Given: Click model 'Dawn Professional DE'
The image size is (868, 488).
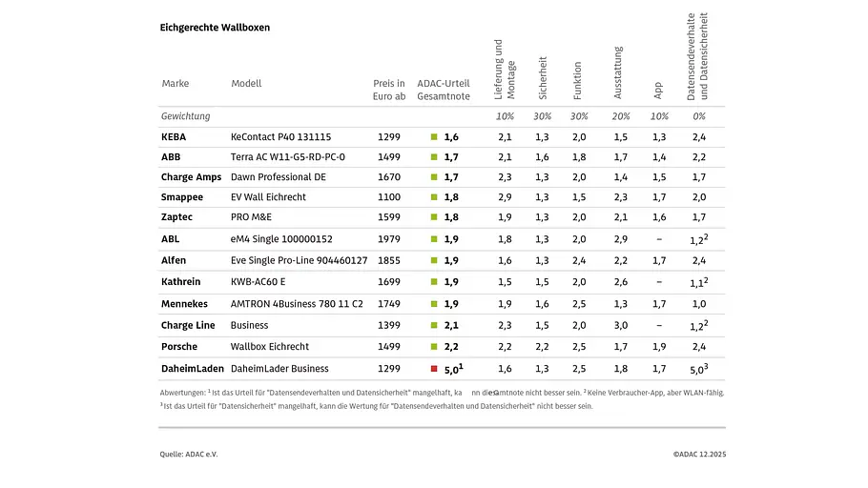Looking at the screenshot, I should (x=278, y=177).
